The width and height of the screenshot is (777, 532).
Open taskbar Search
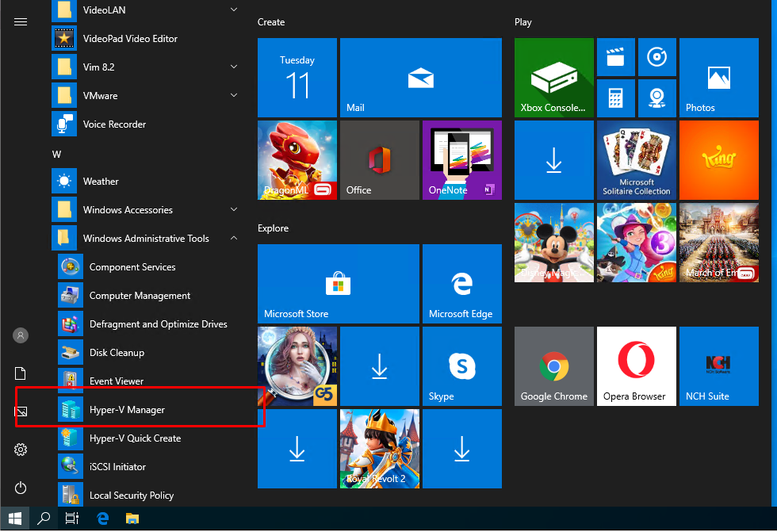(x=44, y=519)
